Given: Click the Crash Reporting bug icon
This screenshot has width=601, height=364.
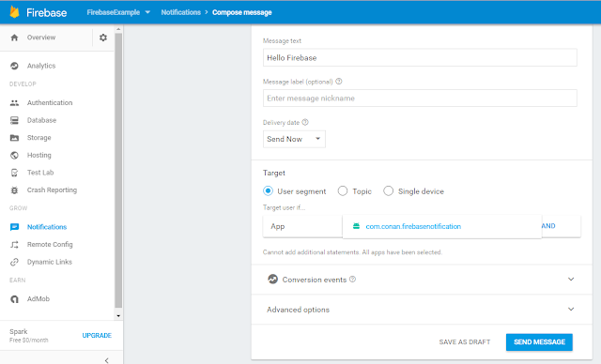Looking at the screenshot, I should pos(15,190).
